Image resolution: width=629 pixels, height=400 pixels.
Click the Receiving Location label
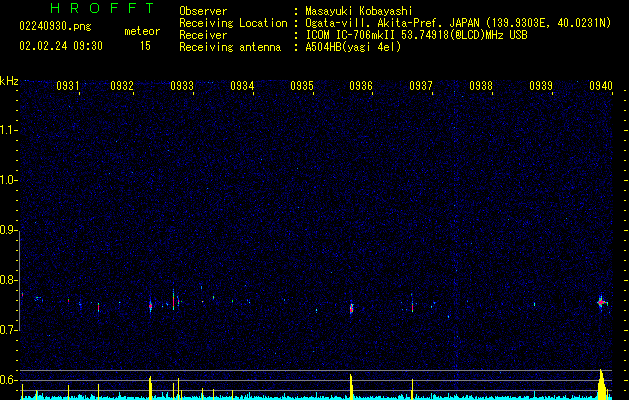tap(233, 23)
